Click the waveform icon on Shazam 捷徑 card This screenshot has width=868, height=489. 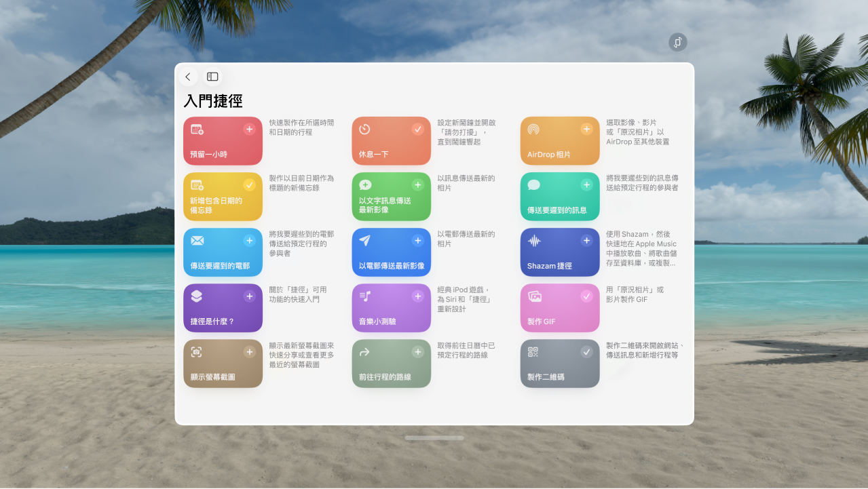[x=534, y=241]
